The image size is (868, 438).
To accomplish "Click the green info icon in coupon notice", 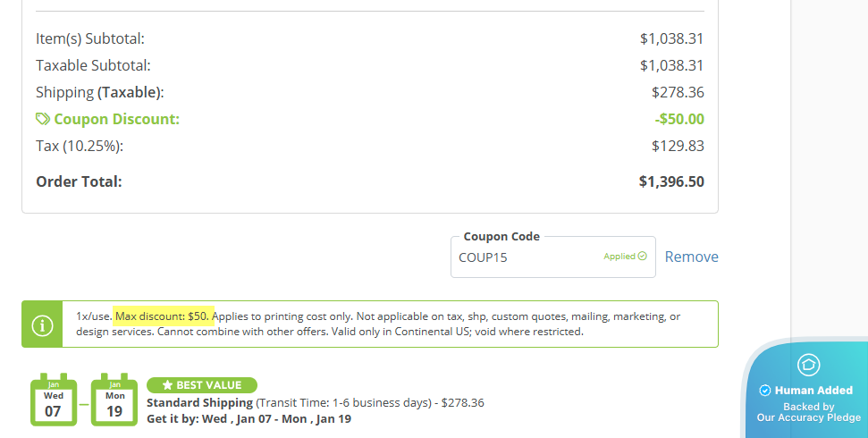I will (x=42, y=324).
